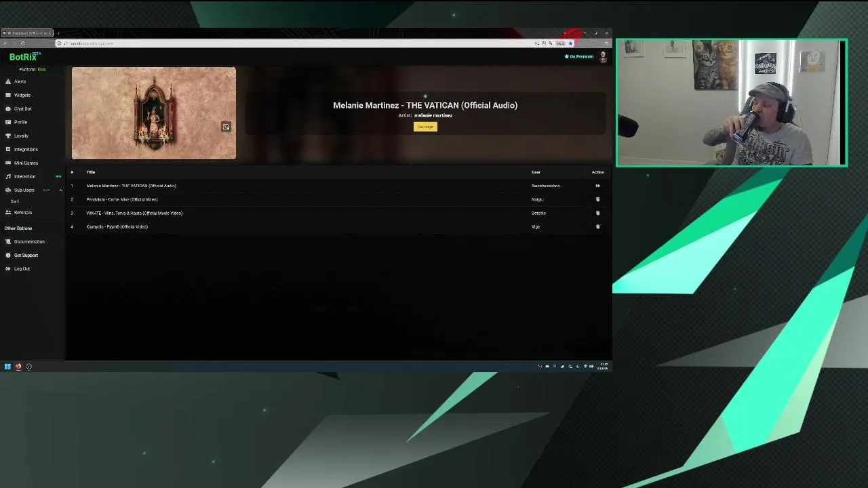
Task: Collapse the Sub-Users section chevron
Action: [x=60, y=190]
